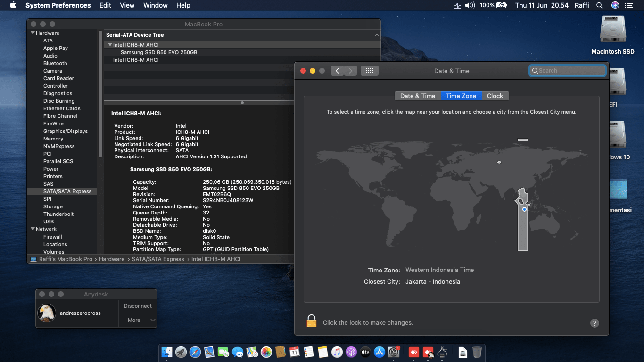The width and height of the screenshot is (644, 362).
Task: Open the Apple menu
Action: [x=13, y=5]
